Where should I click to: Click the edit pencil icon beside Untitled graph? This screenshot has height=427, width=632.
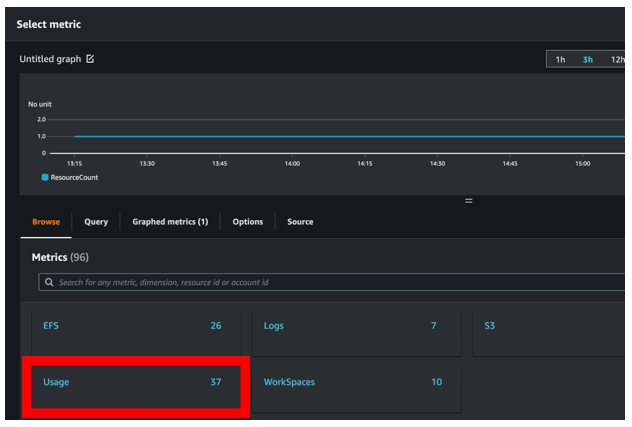(91, 60)
